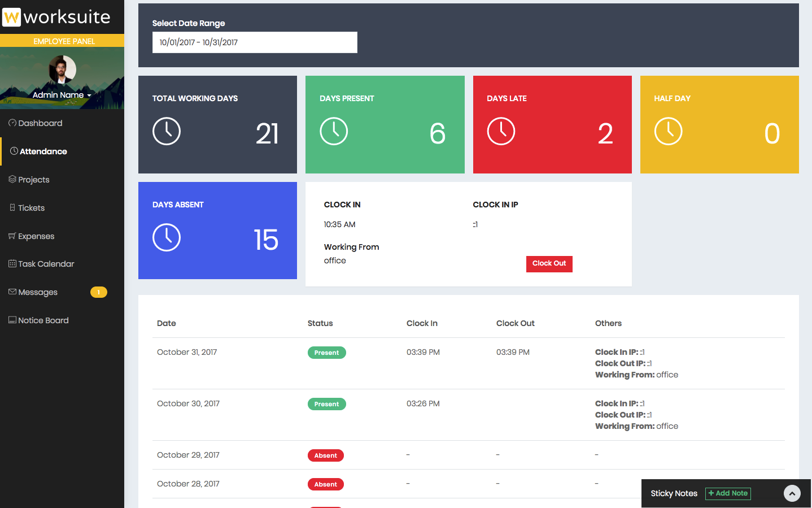Click Present badge for October 31
The image size is (812, 508).
tap(326, 353)
